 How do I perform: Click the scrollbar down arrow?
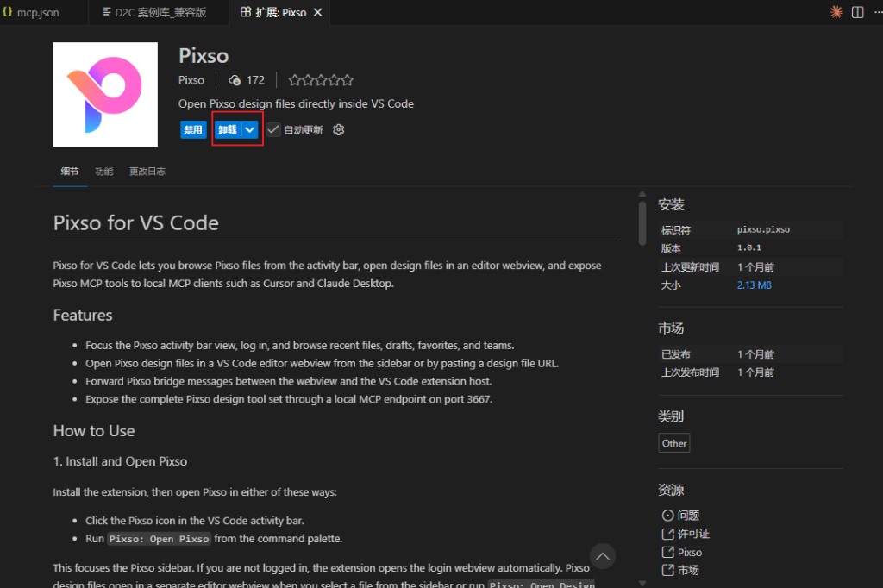pos(642,584)
